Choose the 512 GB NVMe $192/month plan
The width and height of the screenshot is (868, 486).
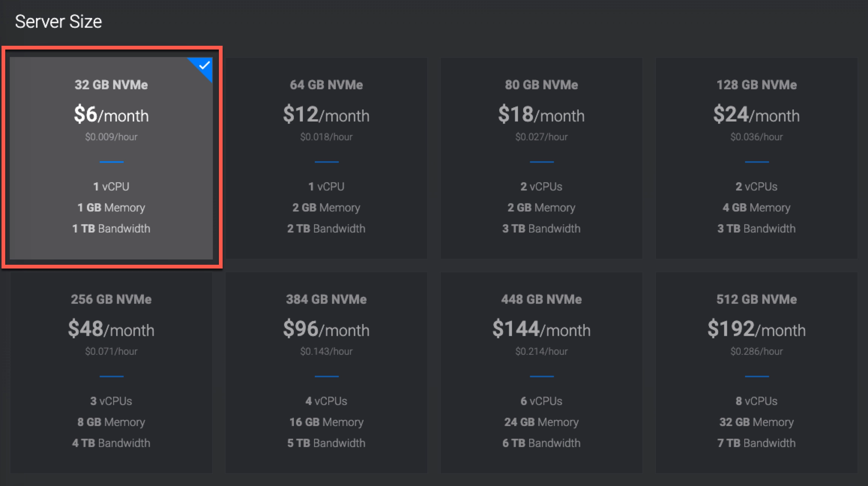(x=756, y=372)
